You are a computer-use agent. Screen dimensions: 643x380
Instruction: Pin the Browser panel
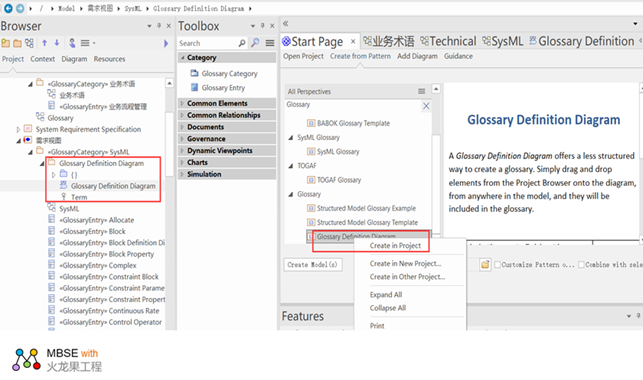(x=159, y=25)
